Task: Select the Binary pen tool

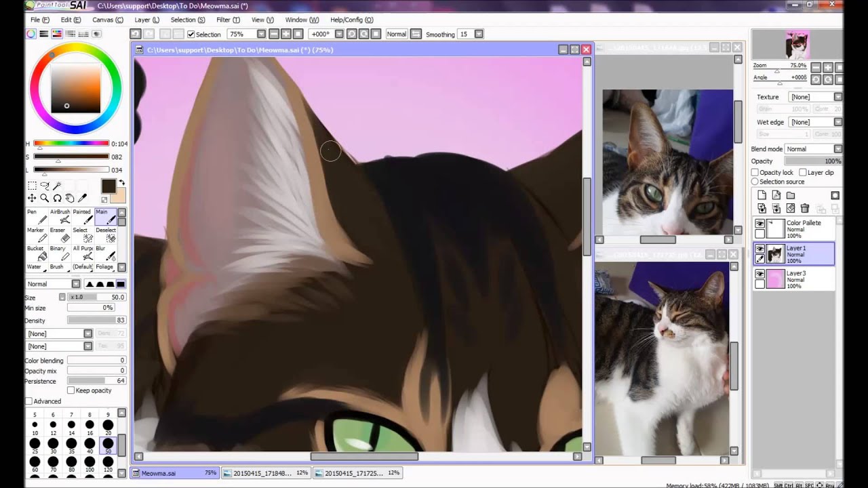Action: 60,253
